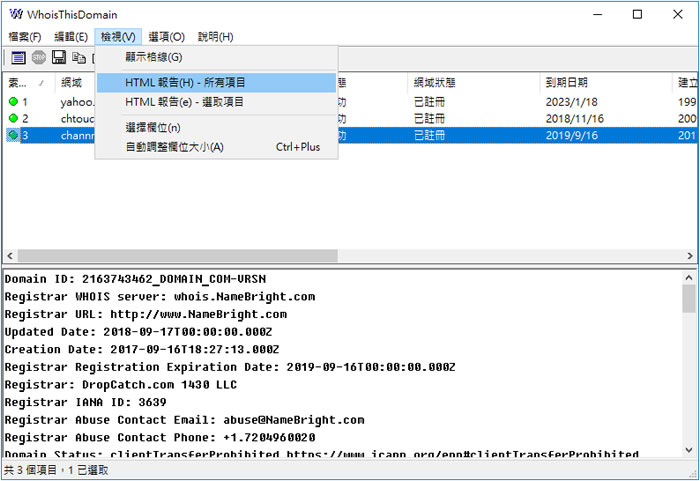The image size is (700, 481).
Task: Maximize the WhoisThisDomain window
Action: [x=637, y=14]
